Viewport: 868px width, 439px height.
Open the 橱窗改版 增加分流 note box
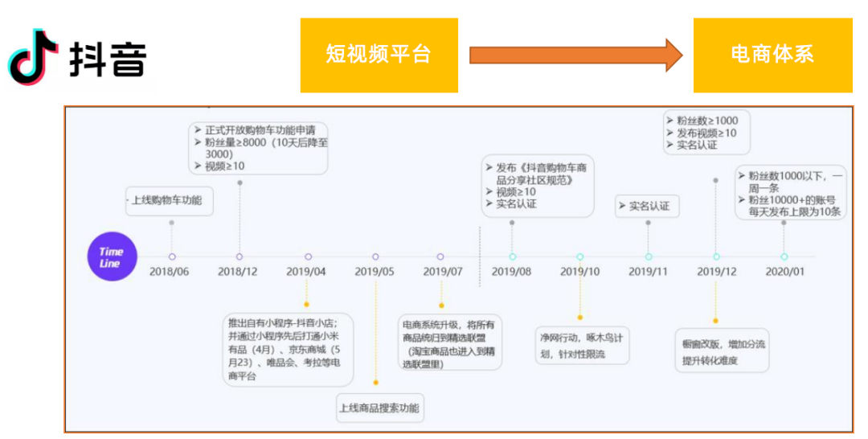[723, 351]
